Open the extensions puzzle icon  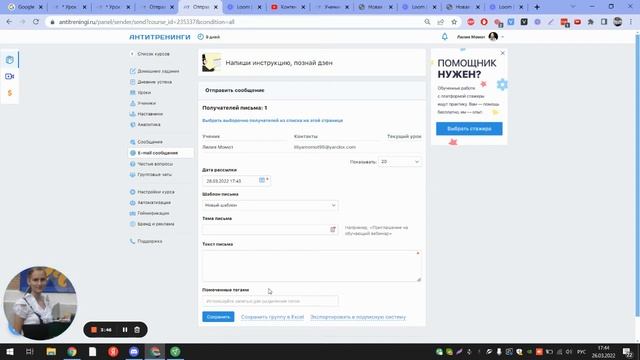click(x=590, y=22)
